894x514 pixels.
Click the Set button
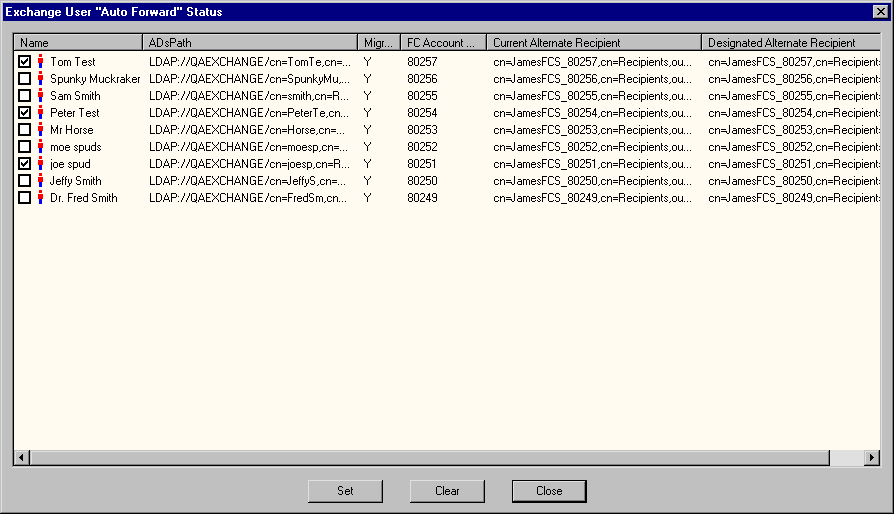[345, 491]
